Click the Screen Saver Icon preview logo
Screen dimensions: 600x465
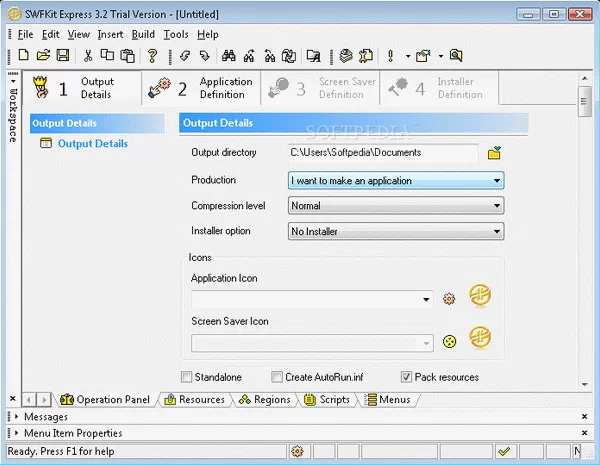pos(480,337)
